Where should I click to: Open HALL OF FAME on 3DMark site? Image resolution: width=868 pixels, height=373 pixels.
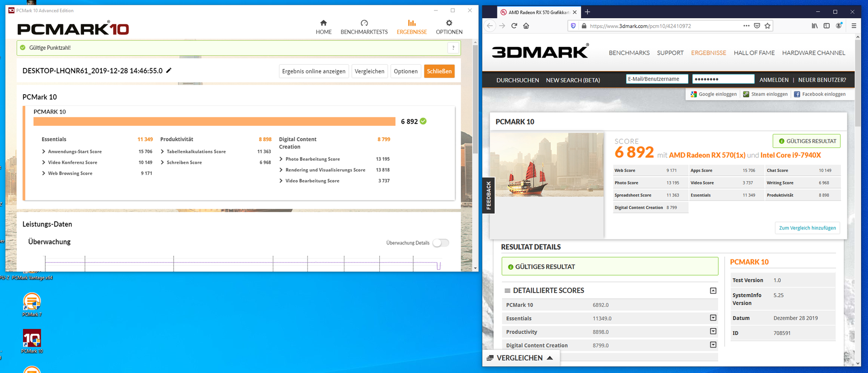[754, 53]
